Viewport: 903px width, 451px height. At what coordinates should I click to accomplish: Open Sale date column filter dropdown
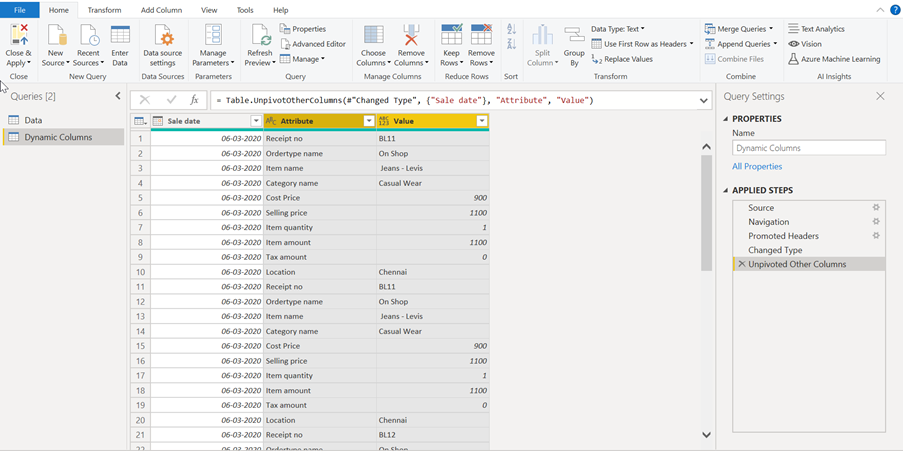256,121
